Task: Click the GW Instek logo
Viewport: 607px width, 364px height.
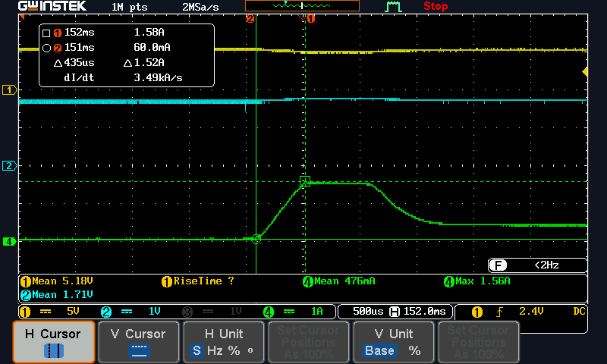Action: click(52, 6)
